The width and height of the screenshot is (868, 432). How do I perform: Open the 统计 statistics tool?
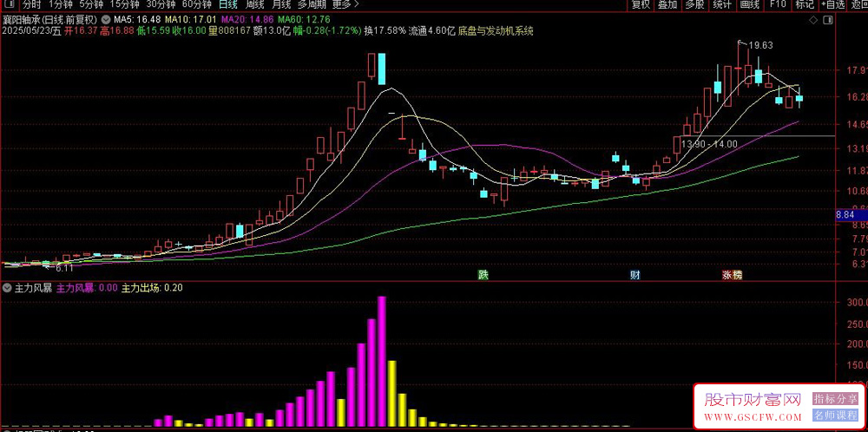pyautogui.click(x=722, y=5)
